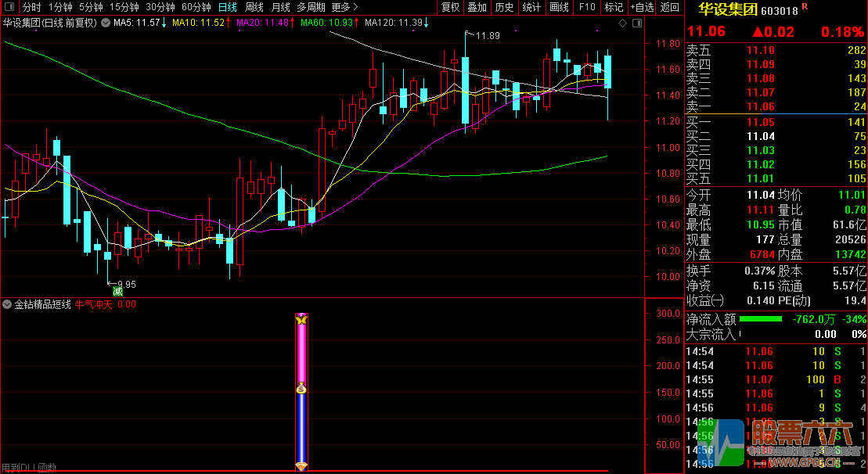Click the 复权 button
This screenshot has width=868, height=474.
coord(450,7)
